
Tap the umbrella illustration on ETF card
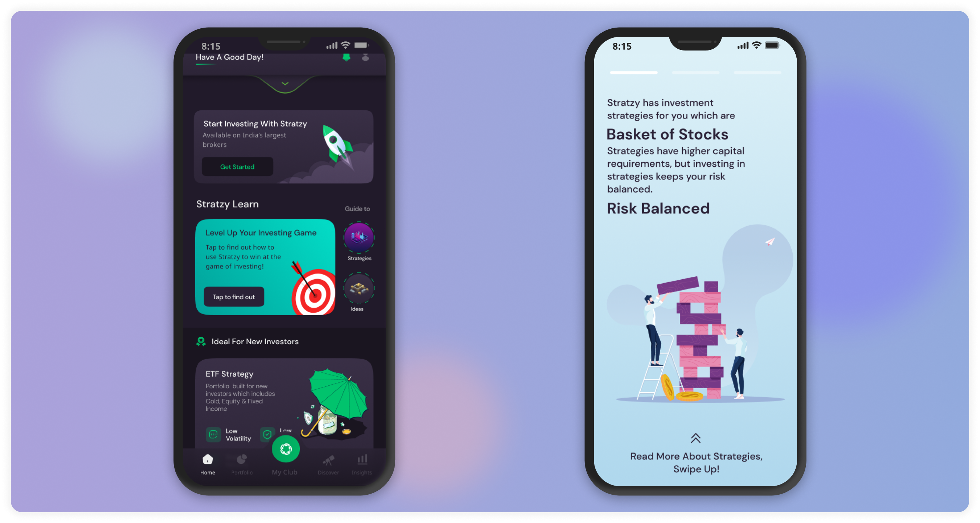pyautogui.click(x=330, y=395)
